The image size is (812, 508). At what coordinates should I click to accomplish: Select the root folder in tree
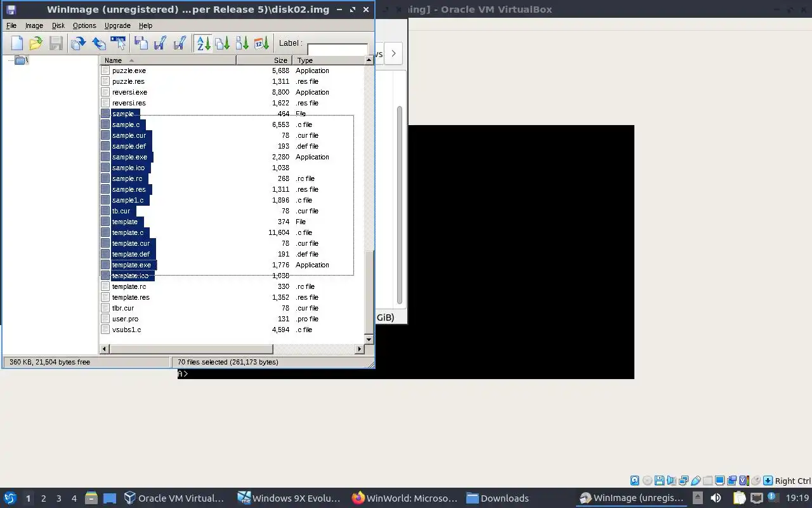21,60
